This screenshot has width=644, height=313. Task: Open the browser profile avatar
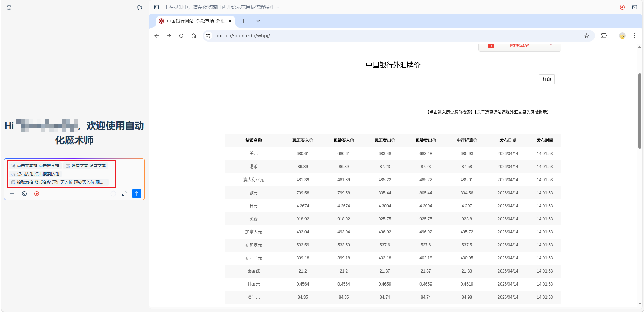pyautogui.click(x=622, y=36)
